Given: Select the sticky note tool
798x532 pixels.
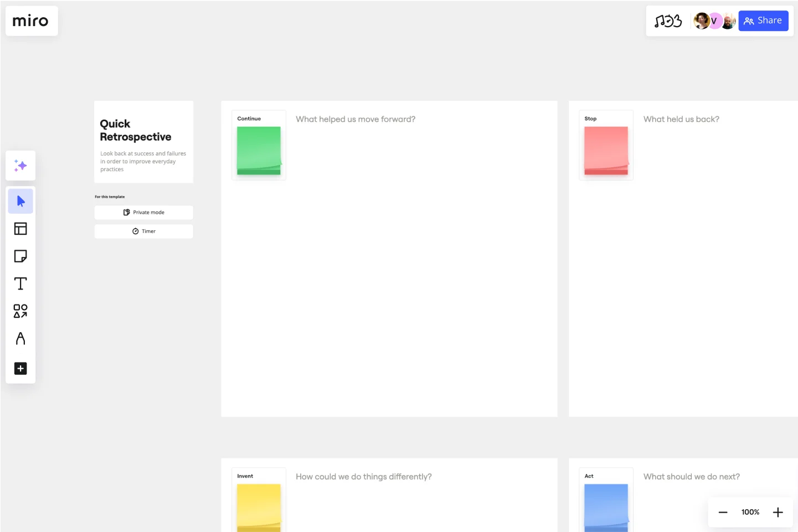Looking at the screenshot, I should 20,256.
